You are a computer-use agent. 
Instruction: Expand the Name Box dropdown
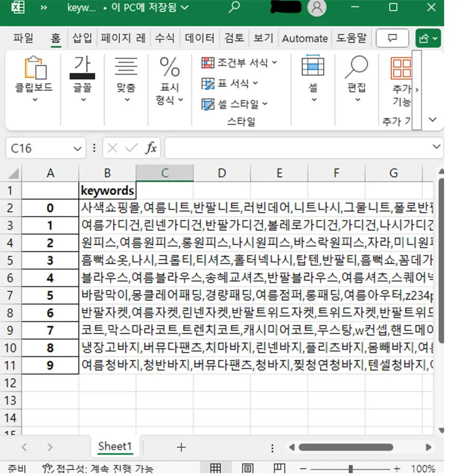[78, 149]
